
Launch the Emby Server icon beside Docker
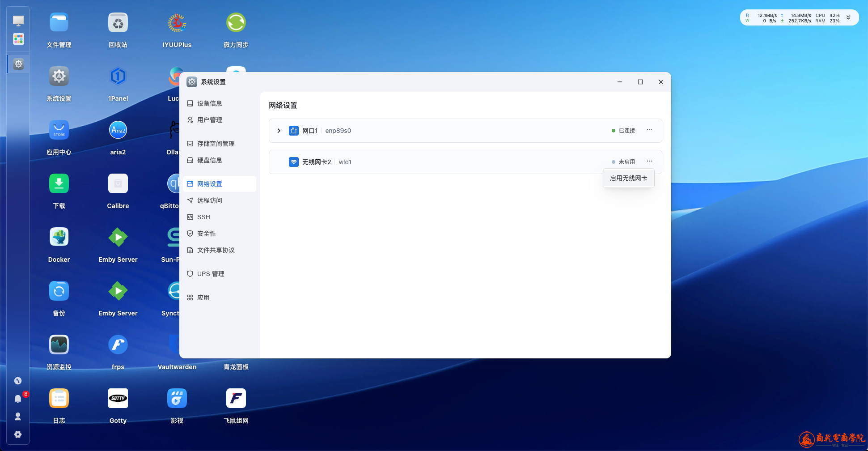click(x=118, y=237)
